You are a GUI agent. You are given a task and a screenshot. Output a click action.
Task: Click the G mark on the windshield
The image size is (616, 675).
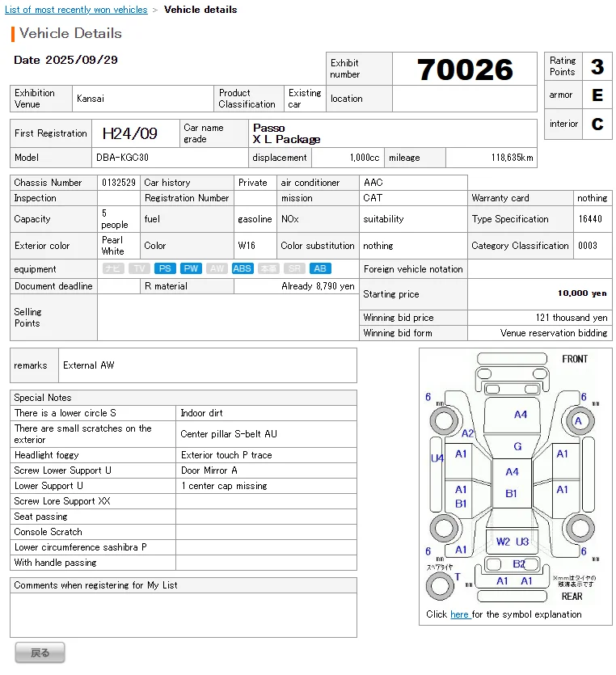click(x=517, y=446)
